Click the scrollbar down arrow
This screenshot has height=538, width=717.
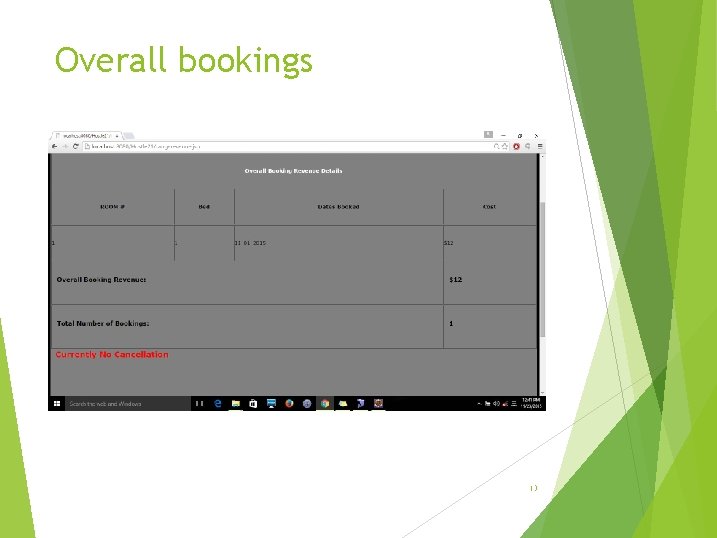543,392
